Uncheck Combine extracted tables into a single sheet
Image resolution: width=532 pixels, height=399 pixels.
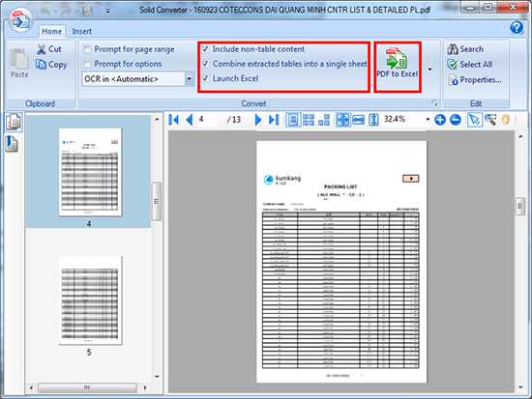(205, 64)
